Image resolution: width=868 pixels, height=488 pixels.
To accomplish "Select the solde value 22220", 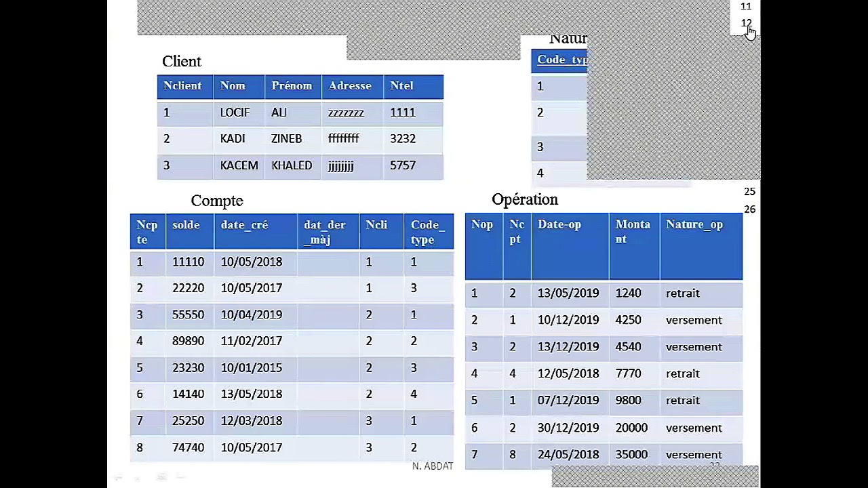I will (188, 288).
